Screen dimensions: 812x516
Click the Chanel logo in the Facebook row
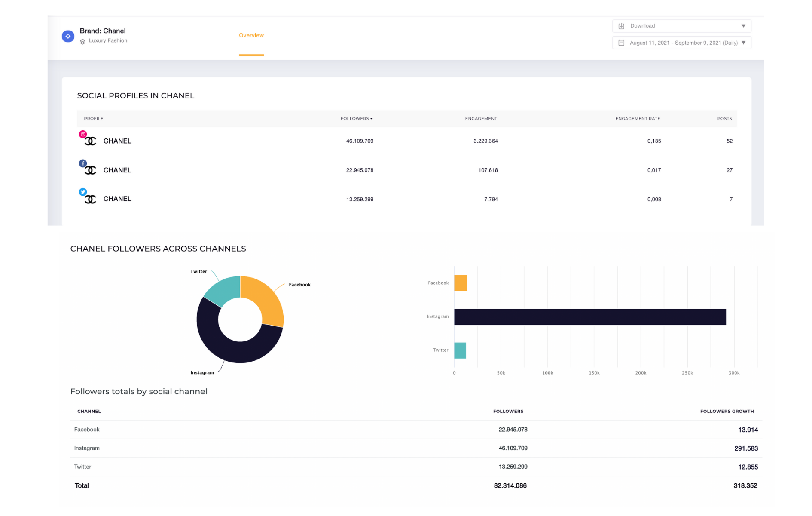click(x=91, y=171)
